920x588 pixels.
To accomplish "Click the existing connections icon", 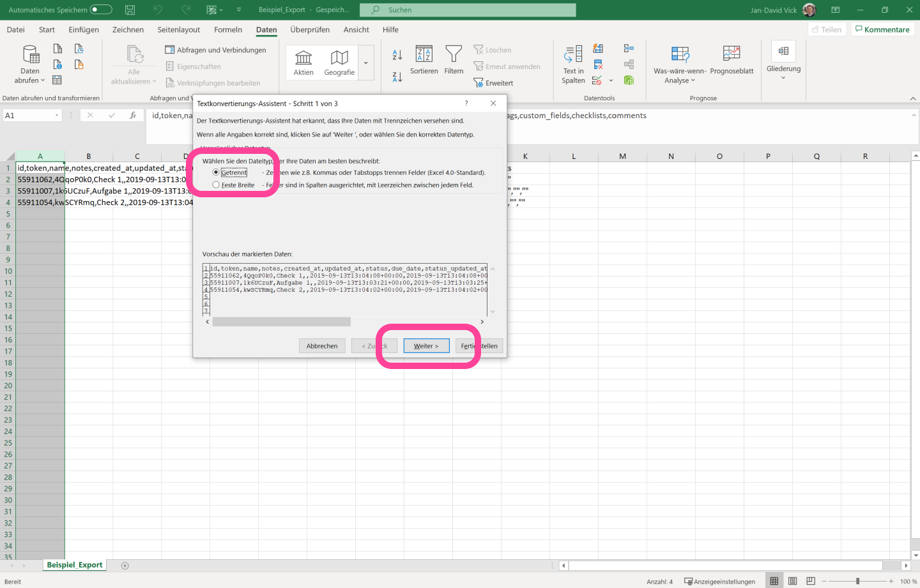I will 79,64.
